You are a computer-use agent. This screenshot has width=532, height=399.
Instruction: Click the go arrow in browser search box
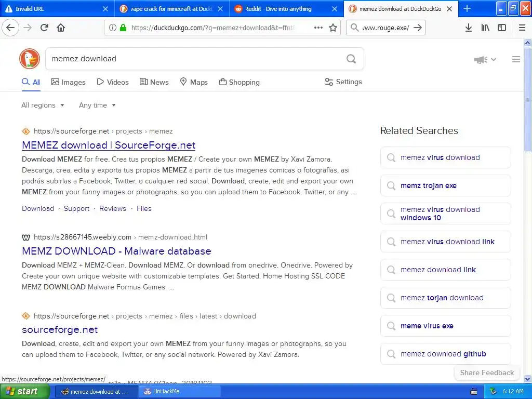[x=418, y=28]
